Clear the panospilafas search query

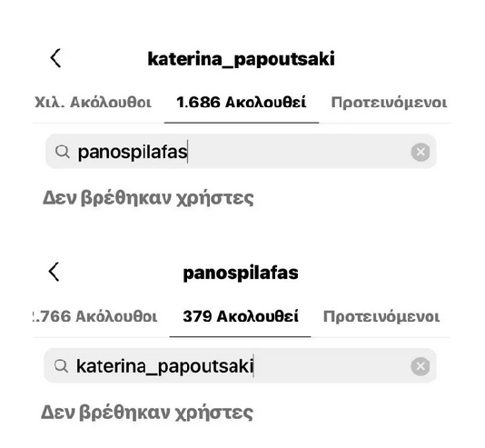point(421,152)
